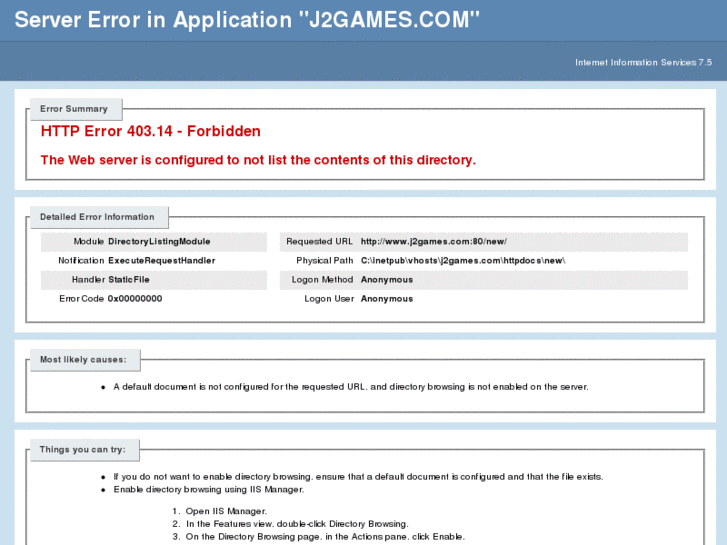Click the 'Requested URL' field label

(319, 242)
